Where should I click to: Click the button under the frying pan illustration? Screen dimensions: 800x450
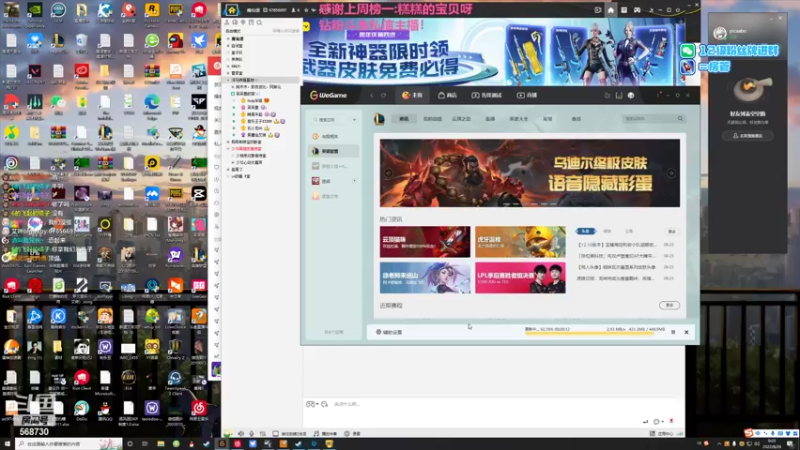pyautogui.click(x=747, y=136)
